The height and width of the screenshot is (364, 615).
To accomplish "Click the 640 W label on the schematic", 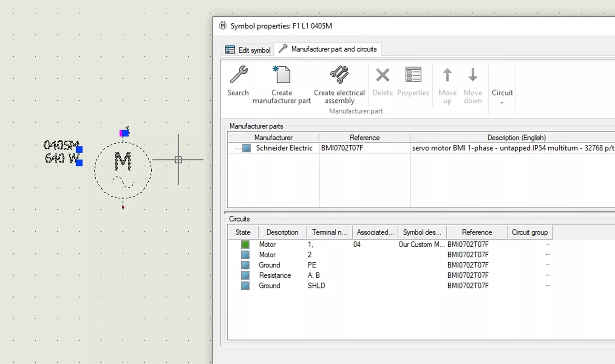I will click(62, 158).
